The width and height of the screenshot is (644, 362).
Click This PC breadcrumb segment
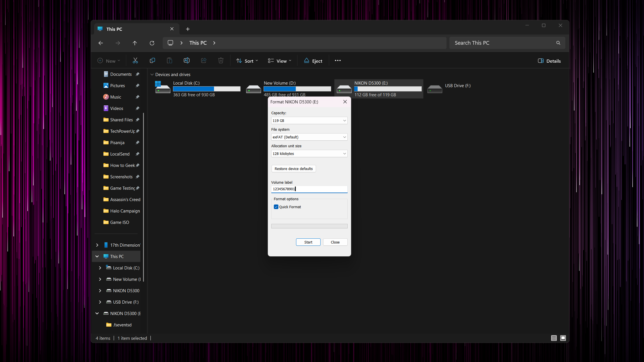click(x=198, y=43)
